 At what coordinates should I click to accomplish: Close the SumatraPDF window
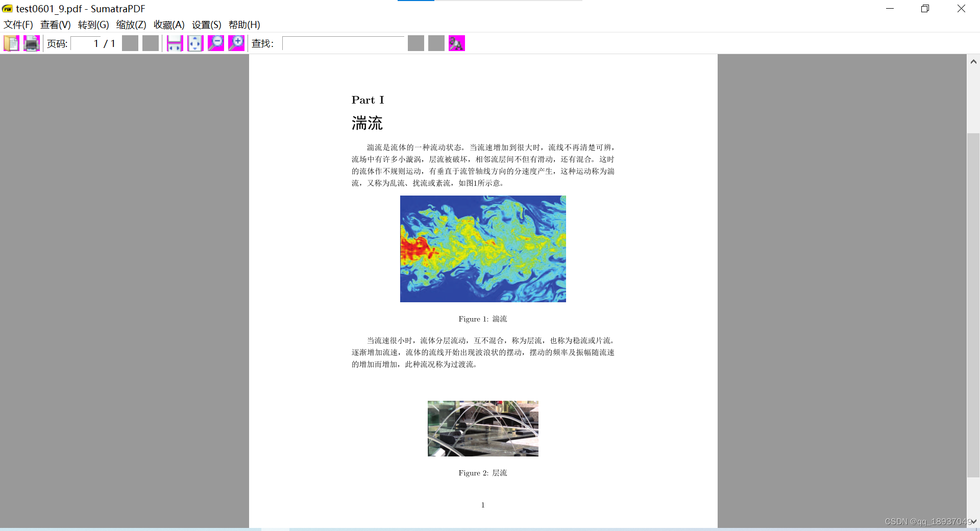click(961, 9)
